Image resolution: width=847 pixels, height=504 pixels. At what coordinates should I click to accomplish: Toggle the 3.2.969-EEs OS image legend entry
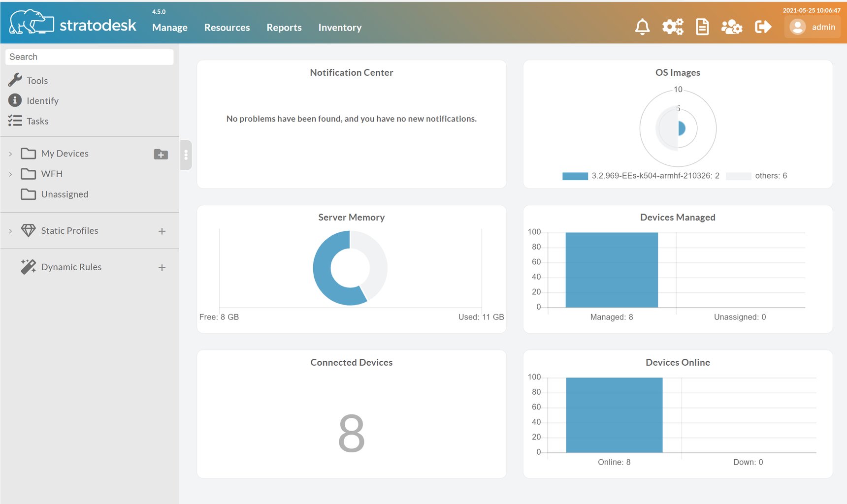coord(641,176)
